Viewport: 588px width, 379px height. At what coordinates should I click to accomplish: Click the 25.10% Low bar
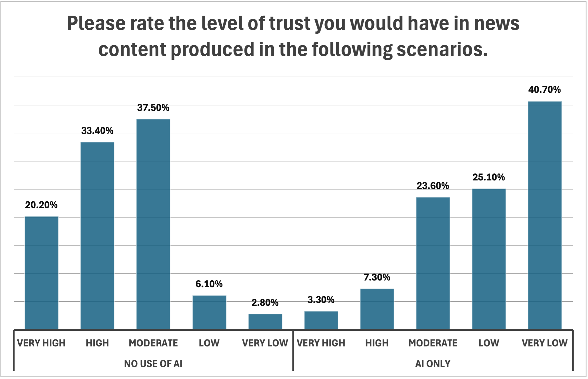tap(489, 259)
